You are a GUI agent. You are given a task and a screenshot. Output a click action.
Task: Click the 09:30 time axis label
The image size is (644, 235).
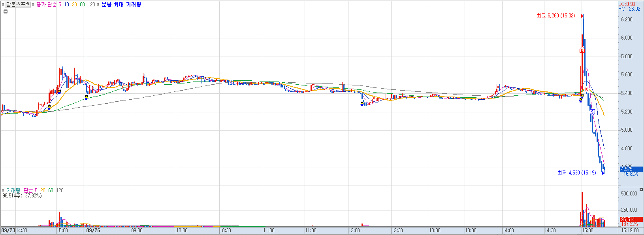click(x=137, y=230)
